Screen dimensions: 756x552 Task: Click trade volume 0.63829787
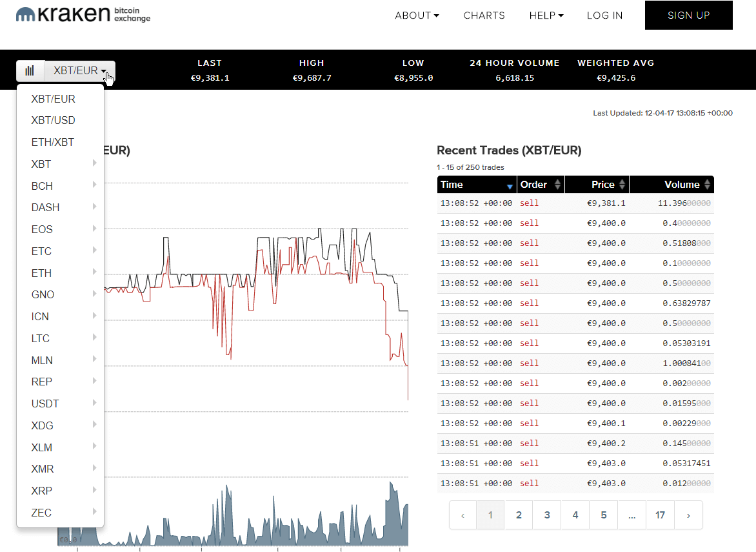point(686,303)
